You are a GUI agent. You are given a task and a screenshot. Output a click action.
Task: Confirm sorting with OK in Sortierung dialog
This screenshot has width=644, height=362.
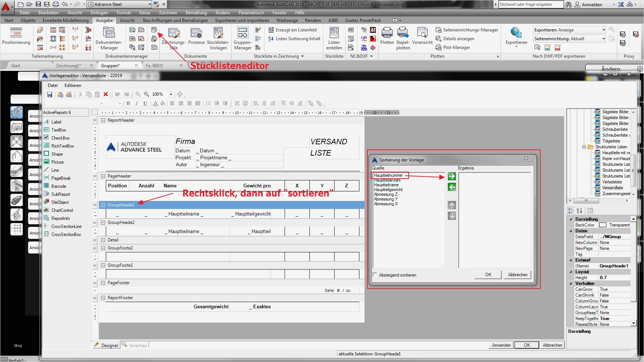[x=488, y=275]
